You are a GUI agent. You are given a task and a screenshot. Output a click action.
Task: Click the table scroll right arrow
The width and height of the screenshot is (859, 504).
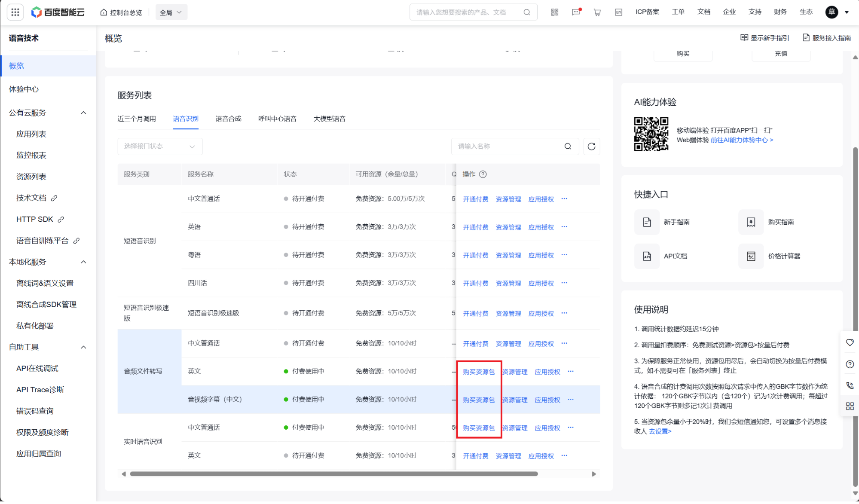click(593, 474)
